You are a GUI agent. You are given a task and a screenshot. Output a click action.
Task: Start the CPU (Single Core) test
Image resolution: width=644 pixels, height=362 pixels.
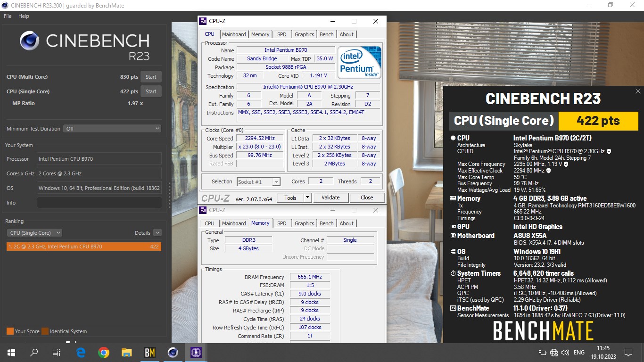151,91
